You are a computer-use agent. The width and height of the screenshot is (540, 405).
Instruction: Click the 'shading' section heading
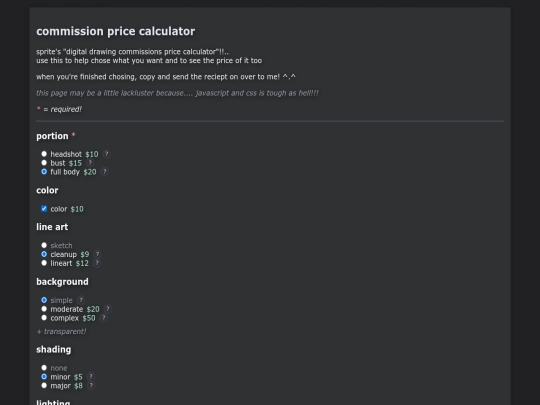(54, 350)
